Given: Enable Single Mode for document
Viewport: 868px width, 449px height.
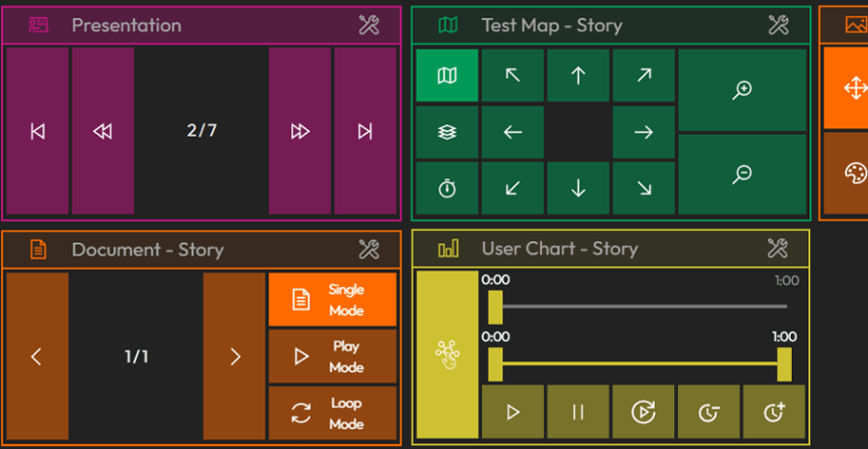Looking at the screenshot, I should coord(333,299).
